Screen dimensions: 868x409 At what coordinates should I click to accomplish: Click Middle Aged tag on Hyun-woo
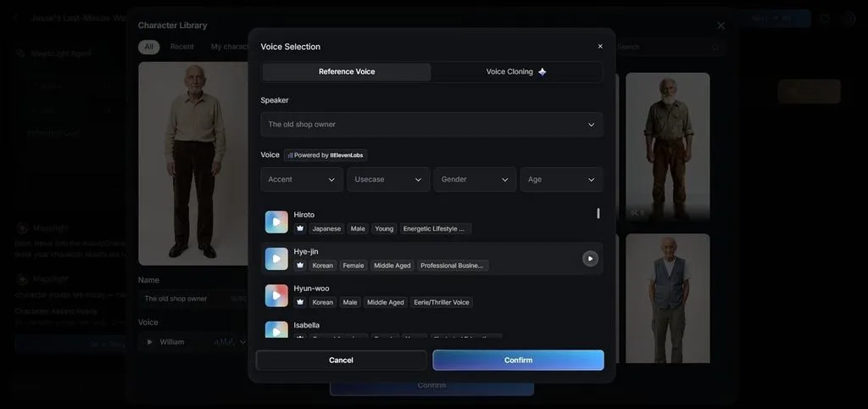tap(386, 302)
